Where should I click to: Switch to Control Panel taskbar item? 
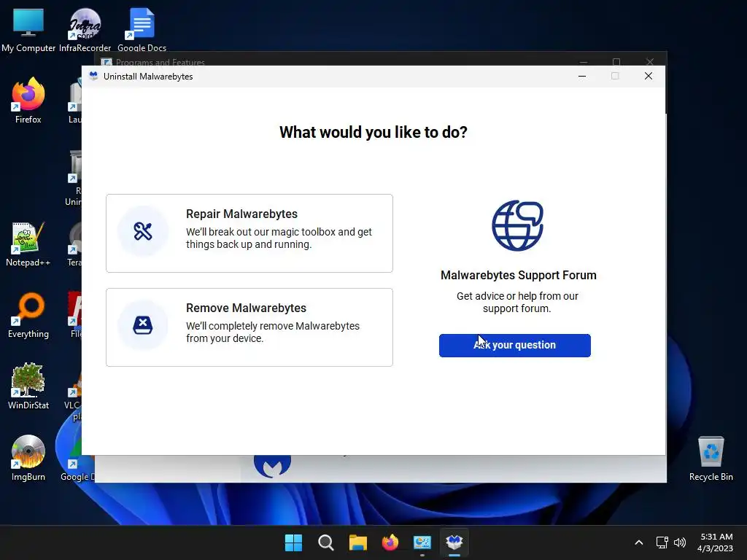tap(422, 542)
